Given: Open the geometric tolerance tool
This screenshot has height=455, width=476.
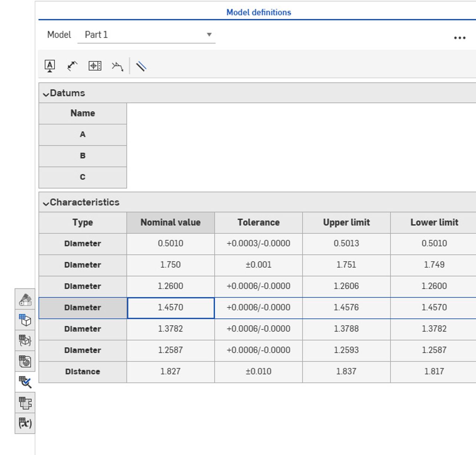Looking at the screenshot, I should 94,65.
